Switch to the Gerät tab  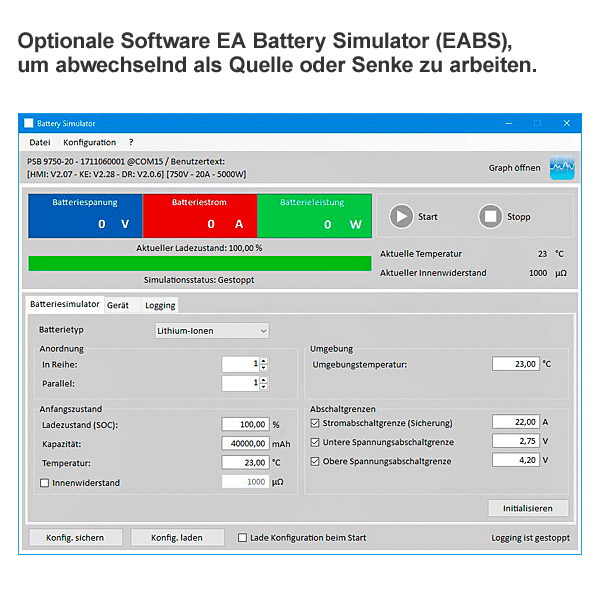pyautogui.click(x=118, y=305)
